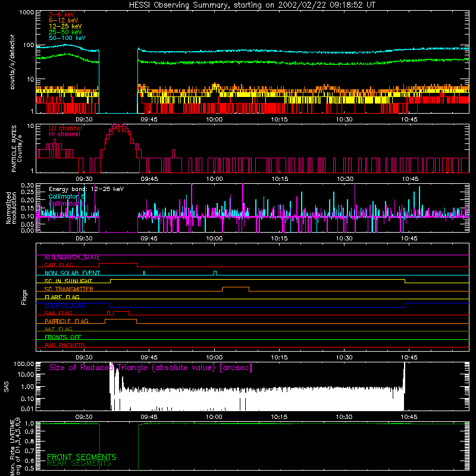Select the HI channel legend label
Viewport: 476px width, 476px height.
(64, 134)
